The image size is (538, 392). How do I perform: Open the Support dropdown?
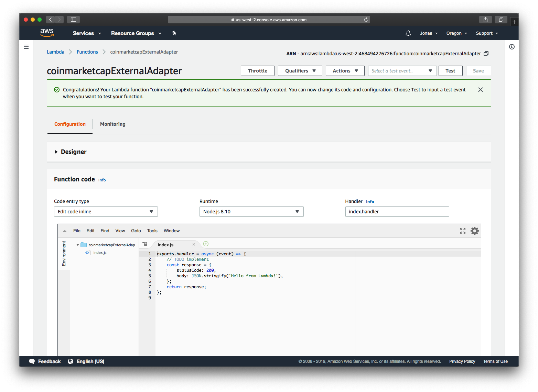coord(487,33)
